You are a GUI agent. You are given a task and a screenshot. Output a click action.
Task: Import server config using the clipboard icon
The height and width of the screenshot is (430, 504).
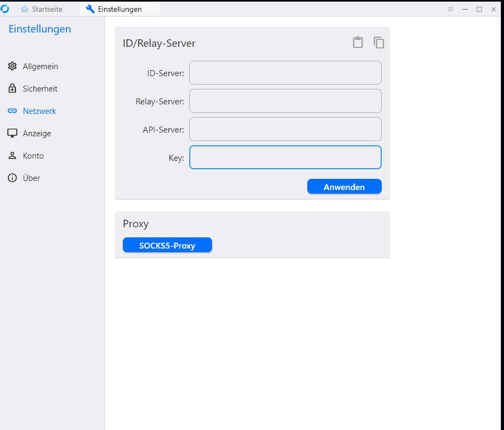(x=358, y=43)
